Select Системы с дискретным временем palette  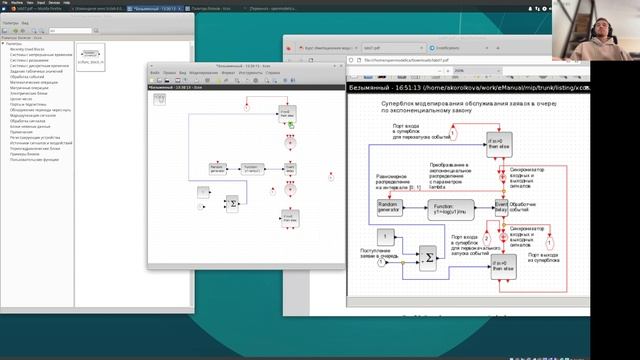tap(39, 66)
